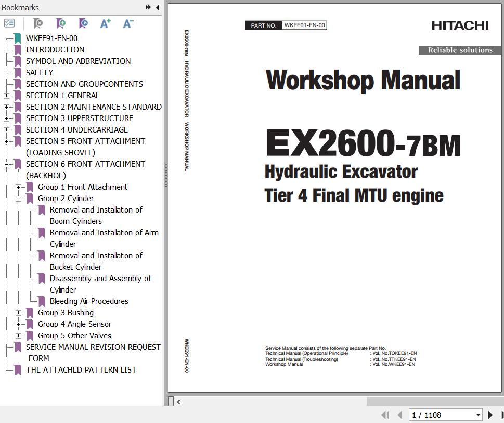
Task: Open the INTRODUCTION bookmark
Action: tap(55, 50)
